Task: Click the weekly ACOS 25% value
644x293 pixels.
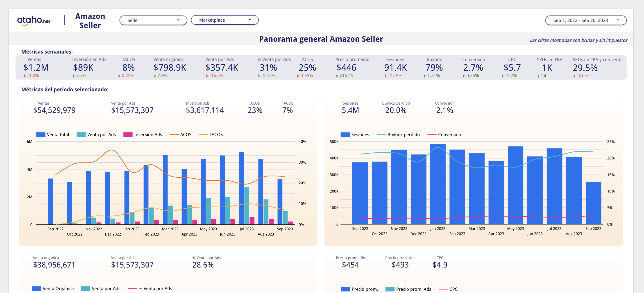Action: coord(307,68)
